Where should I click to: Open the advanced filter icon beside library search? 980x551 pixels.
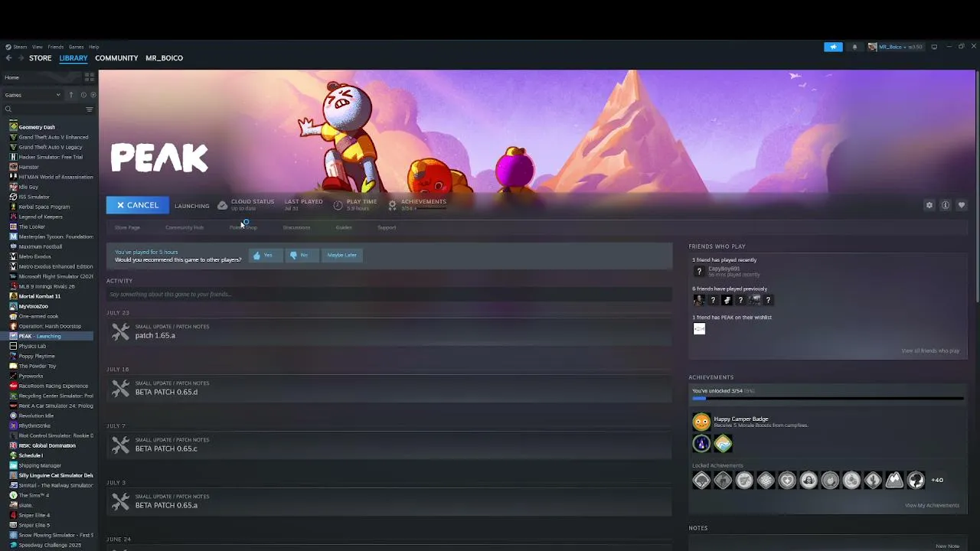[x=90, y=109]
